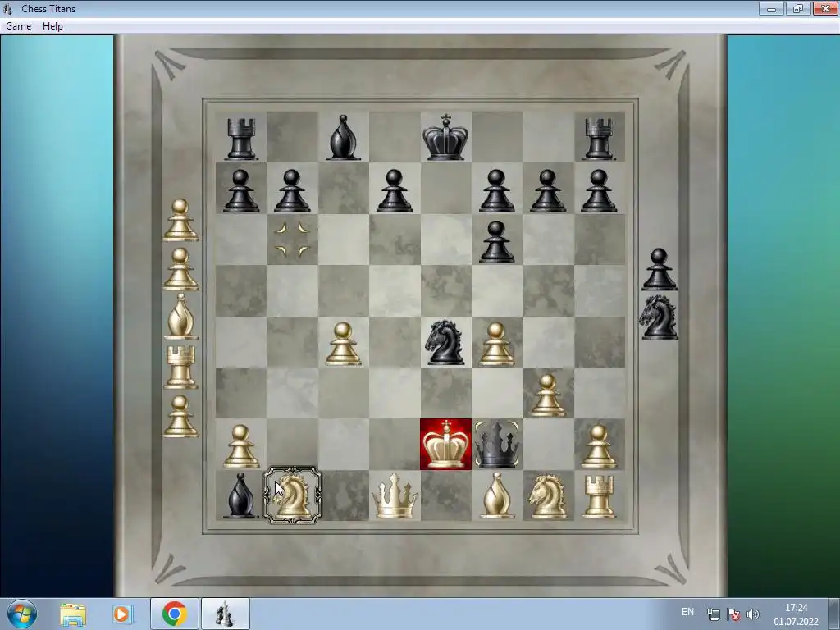Screen dimensions: 840x630
Task: Select the black pawn on d7
Action: tap(395, 190)
